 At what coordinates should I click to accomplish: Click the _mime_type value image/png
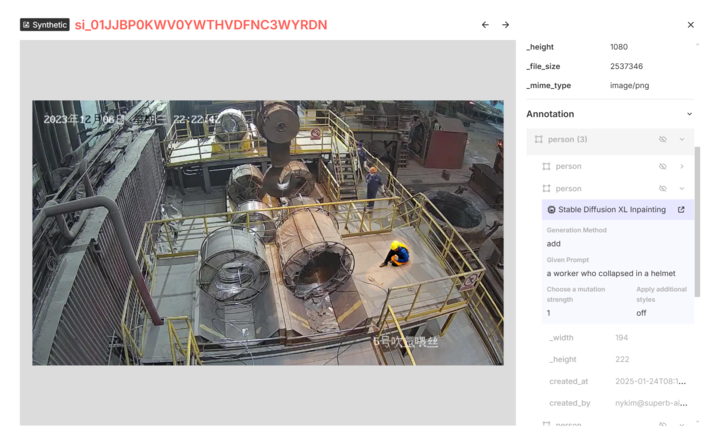(630, 85)
